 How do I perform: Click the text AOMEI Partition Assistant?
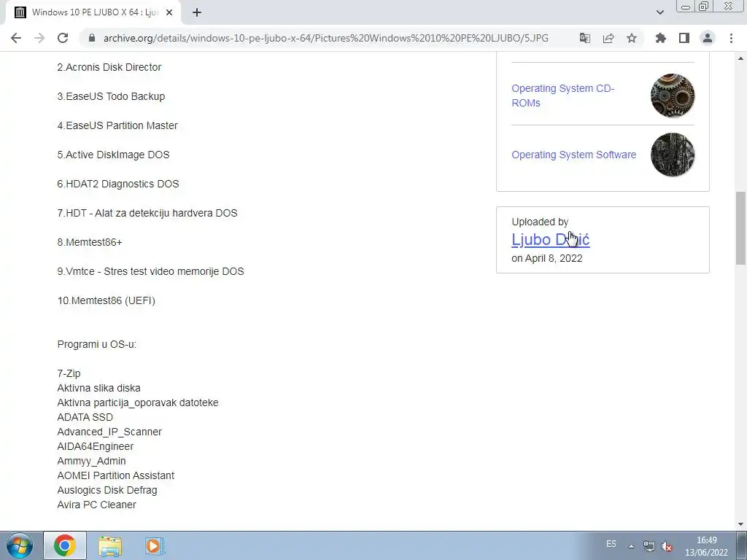pos(116,475)
